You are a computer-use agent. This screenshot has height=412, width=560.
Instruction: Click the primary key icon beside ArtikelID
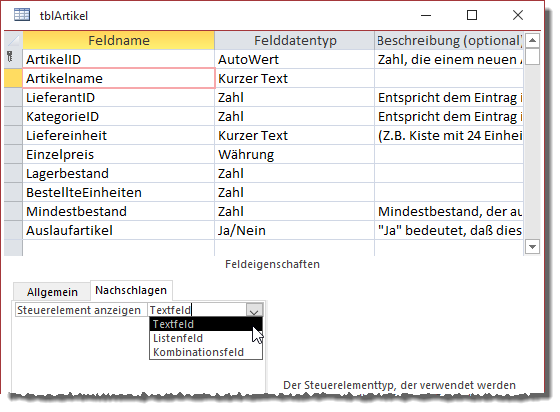point(10,57)
